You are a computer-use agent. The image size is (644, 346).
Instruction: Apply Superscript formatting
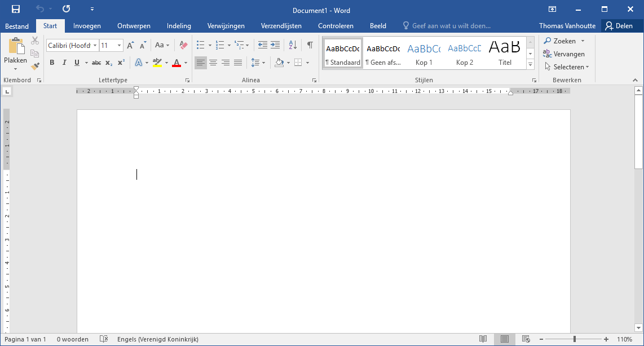(121, 63)
